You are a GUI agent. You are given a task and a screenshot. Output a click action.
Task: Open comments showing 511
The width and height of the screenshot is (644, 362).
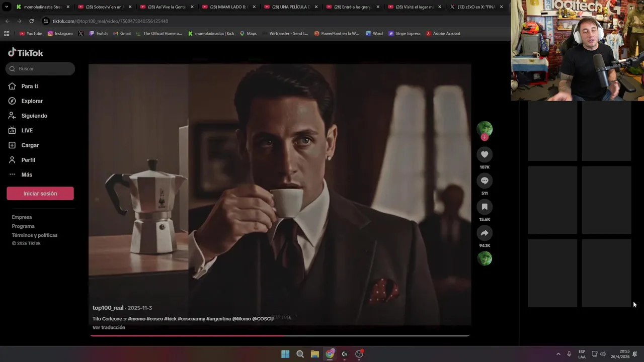[x=485, y=180]
